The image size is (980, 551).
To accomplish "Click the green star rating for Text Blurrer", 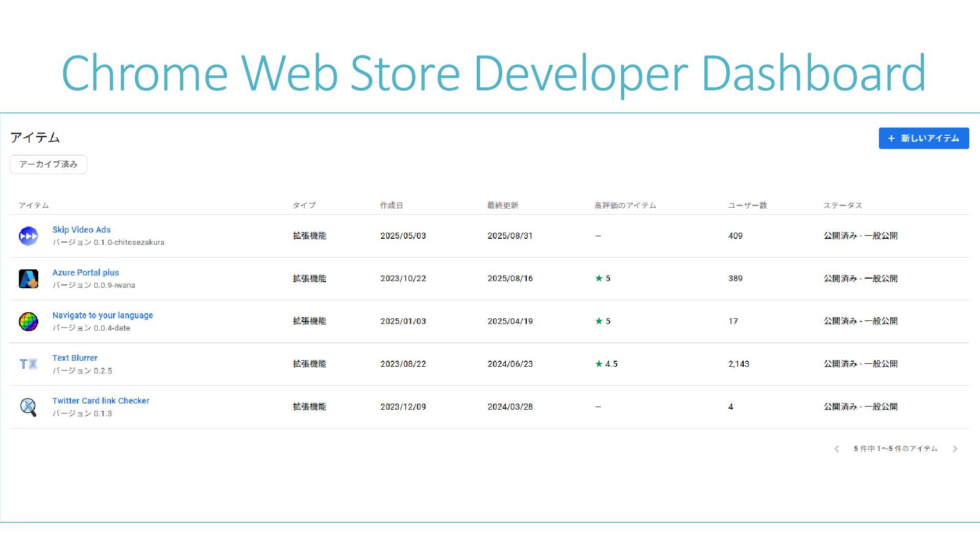I will (599, 364).
